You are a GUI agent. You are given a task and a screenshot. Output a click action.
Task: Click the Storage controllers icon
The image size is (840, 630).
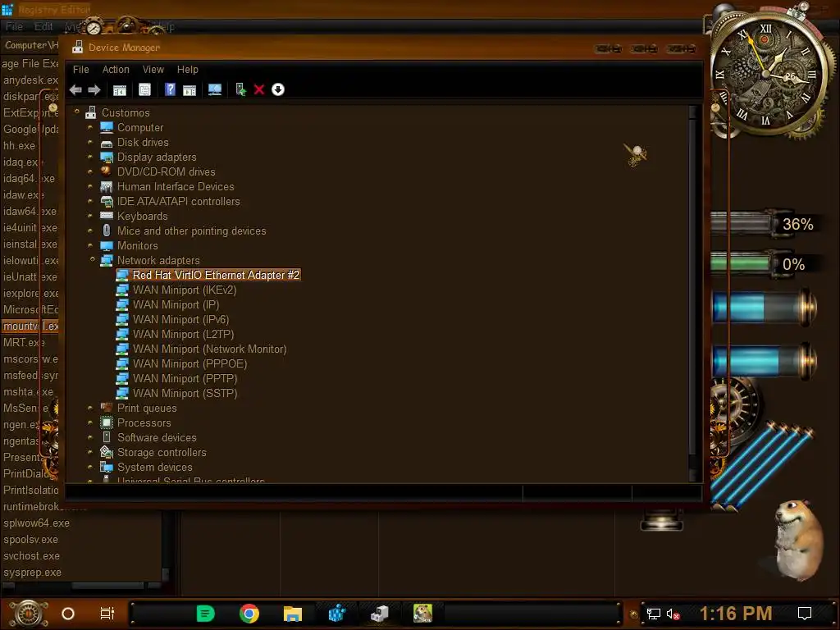pos(107,452)
